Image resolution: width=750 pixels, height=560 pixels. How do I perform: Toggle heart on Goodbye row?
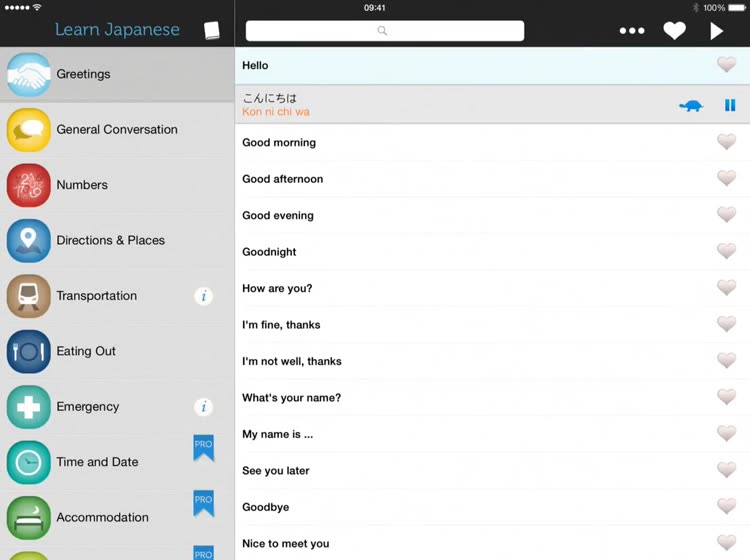coord(727,506)
